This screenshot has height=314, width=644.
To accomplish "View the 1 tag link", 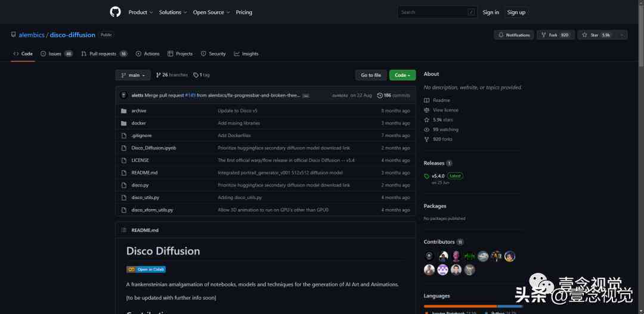I will 202,75.
